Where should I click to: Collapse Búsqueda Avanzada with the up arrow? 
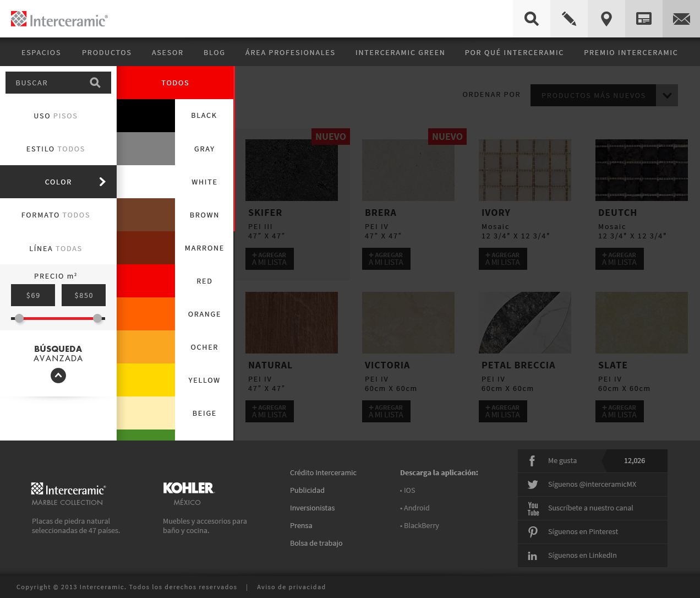click(x=58, y=376)
